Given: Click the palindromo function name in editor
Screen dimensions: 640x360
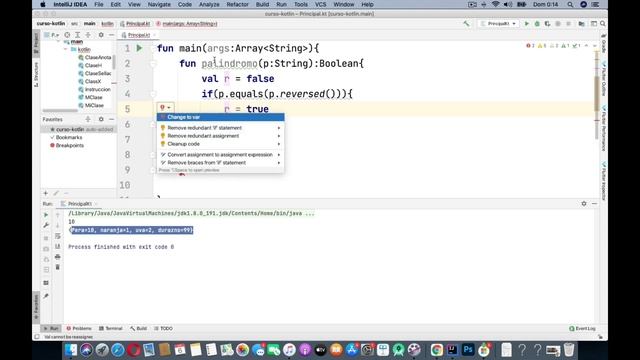Looking at the screenshot, I should [x=229, y=64].
